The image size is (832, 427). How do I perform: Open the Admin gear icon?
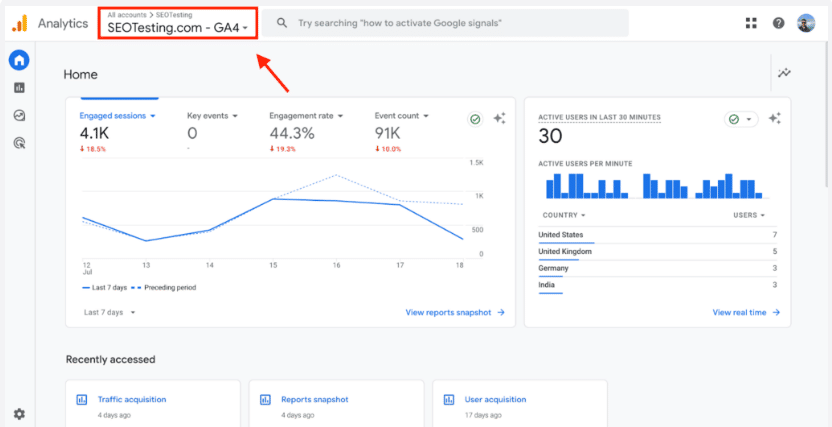click(20, 414)
